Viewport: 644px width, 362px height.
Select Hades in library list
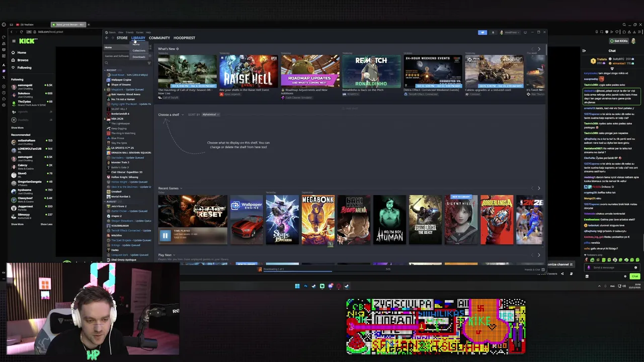point(115,250)
